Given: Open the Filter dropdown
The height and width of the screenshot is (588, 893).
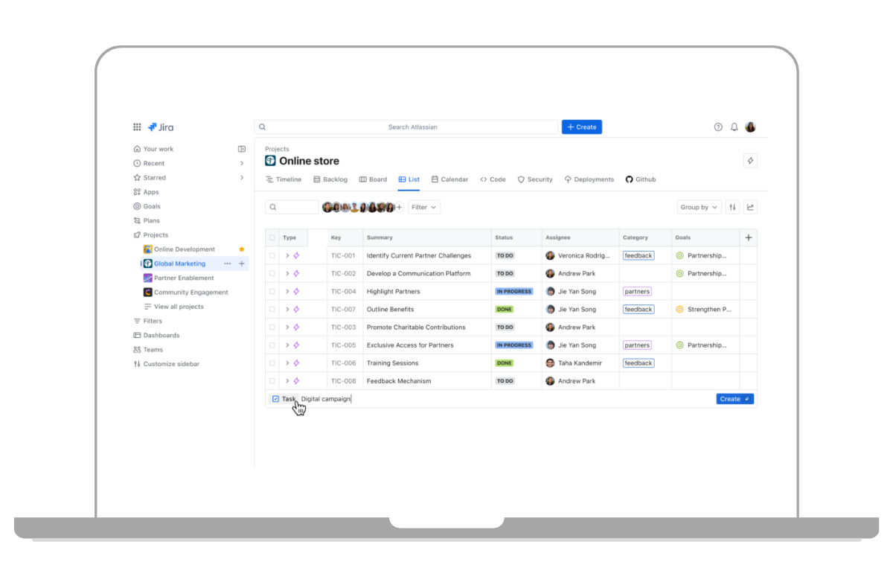Looking at the screenshot, I should [424, 208].
